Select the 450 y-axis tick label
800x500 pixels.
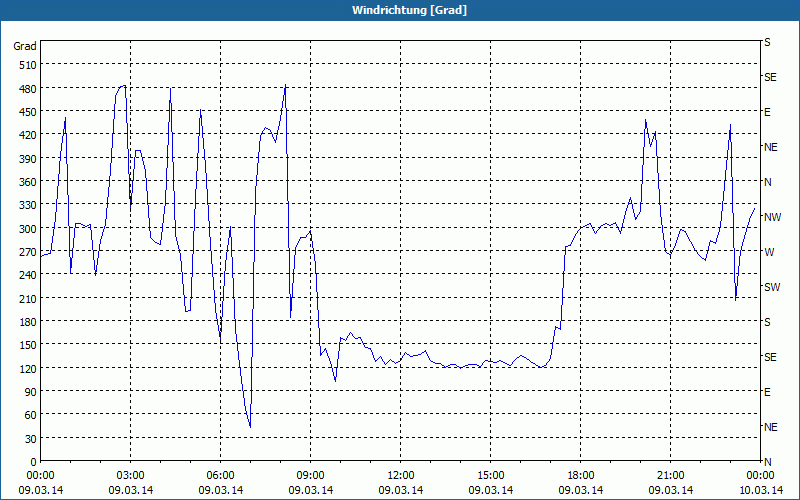[28, 112]
